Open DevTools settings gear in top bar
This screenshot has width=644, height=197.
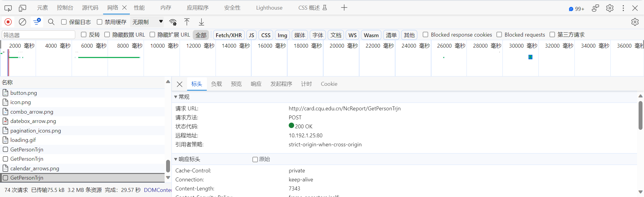pyautogui.click(x=610, y=8)
